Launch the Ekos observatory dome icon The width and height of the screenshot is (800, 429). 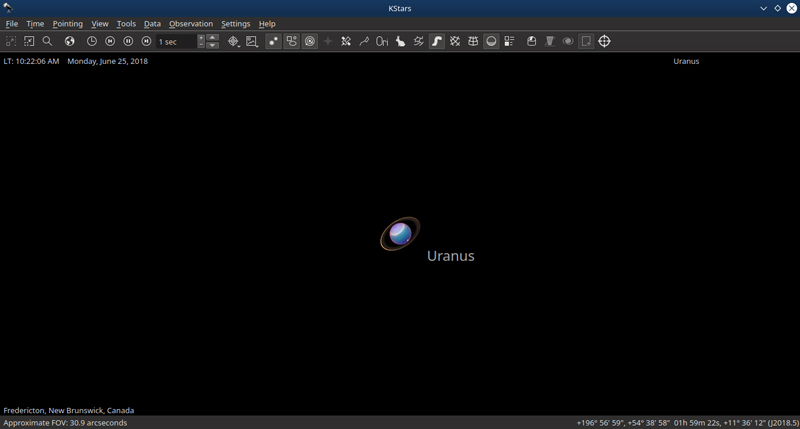pos(532,41)
